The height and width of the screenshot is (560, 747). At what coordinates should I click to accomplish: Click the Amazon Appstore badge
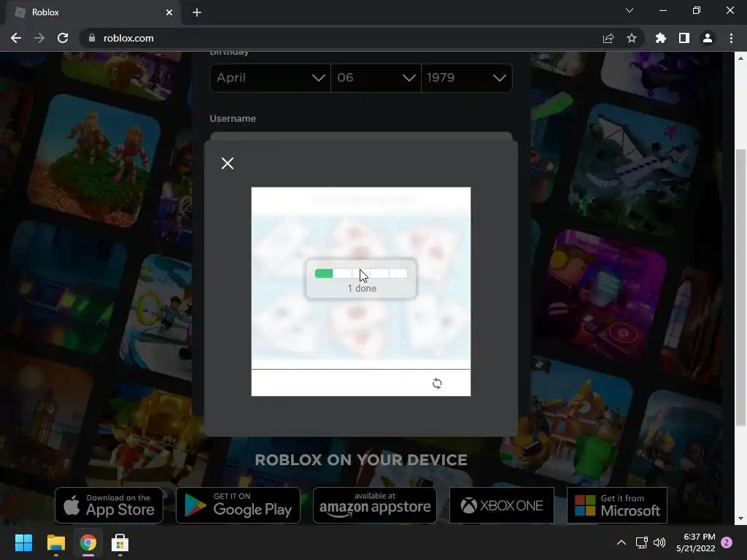click(375, 505)
